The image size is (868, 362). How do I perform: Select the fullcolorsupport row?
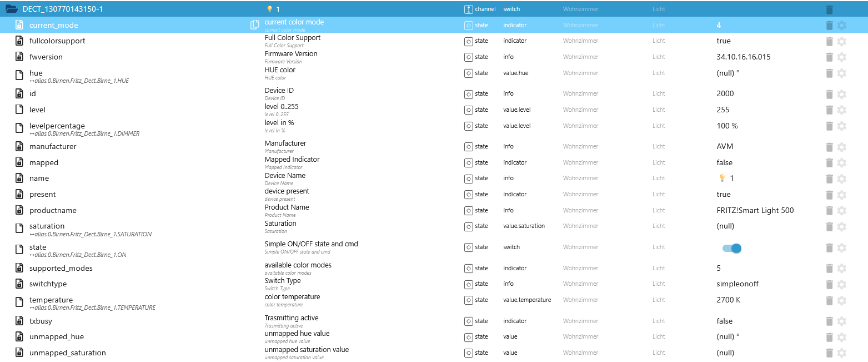point(434,41)
